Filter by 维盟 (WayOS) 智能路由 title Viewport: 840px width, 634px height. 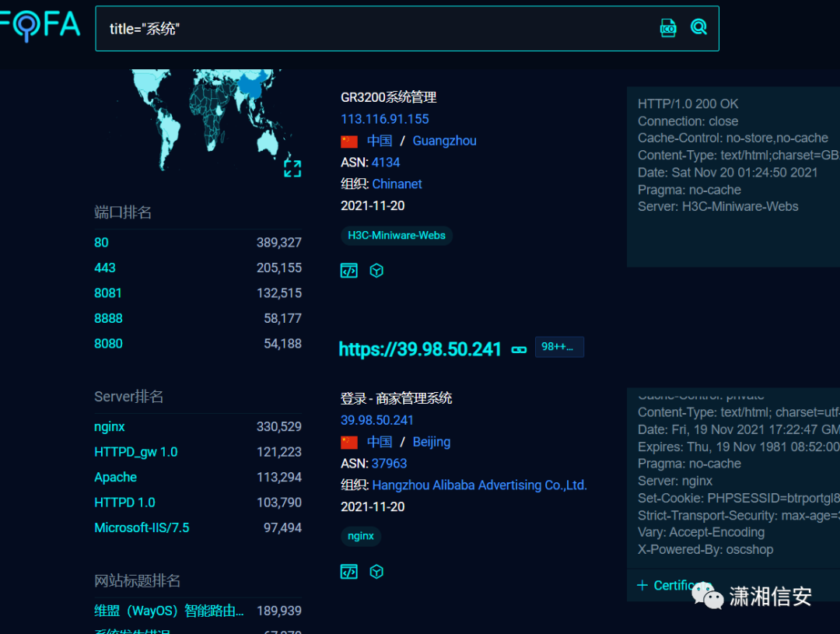[x=170, y=611]
